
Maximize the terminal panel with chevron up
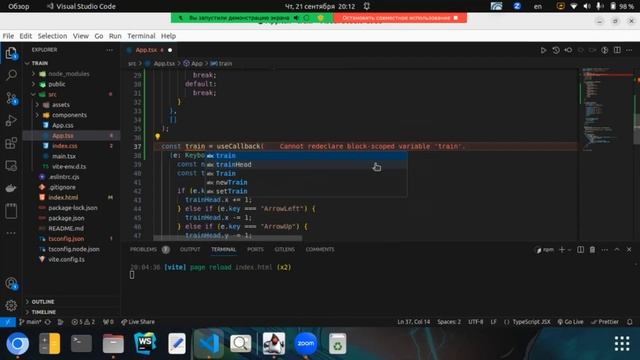pyautogui.click(x=617, y=249)
